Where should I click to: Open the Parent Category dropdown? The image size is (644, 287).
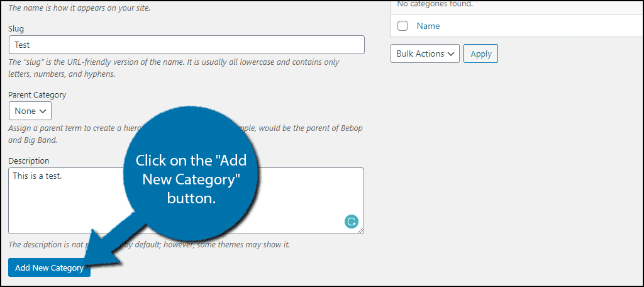pyautogui.click(x=30, y=111)
